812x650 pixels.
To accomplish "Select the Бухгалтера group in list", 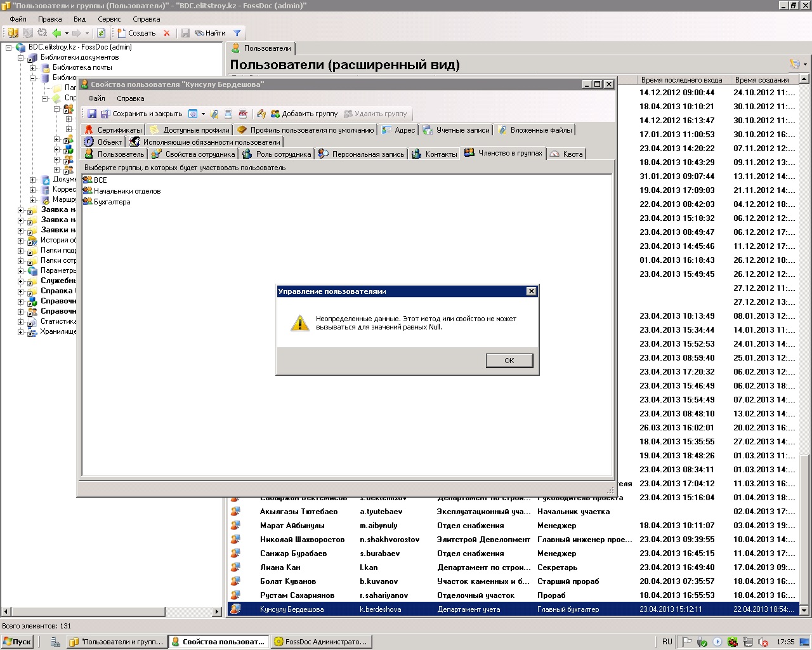I will (x=112, y=202).
